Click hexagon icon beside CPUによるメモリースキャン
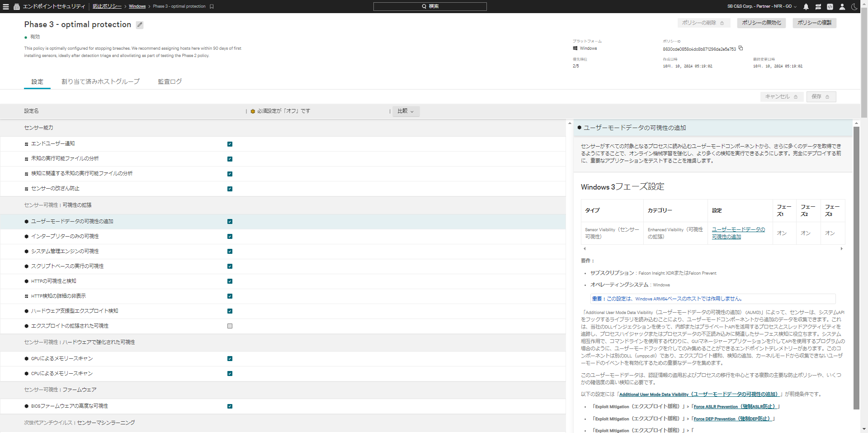868x433 pixels. 27,374
